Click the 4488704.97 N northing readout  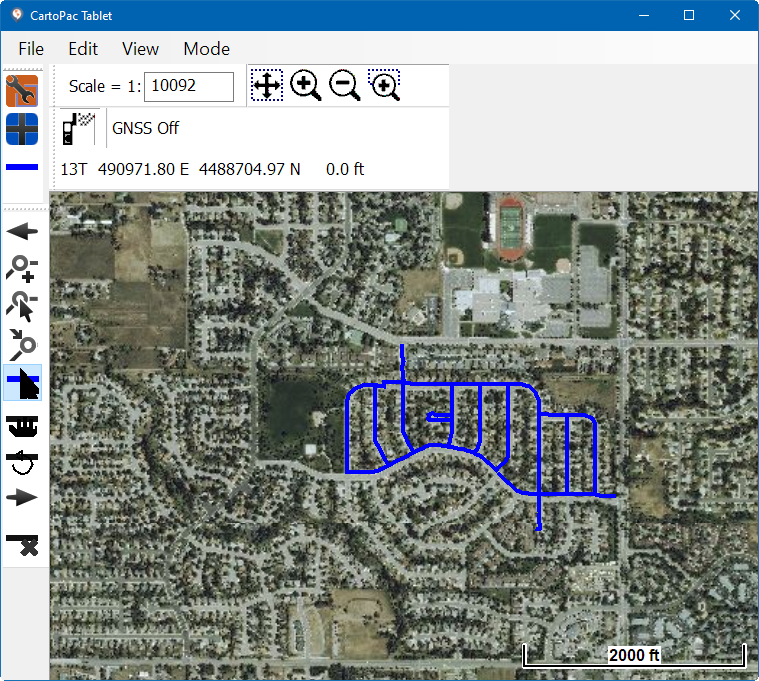point(250,169)
